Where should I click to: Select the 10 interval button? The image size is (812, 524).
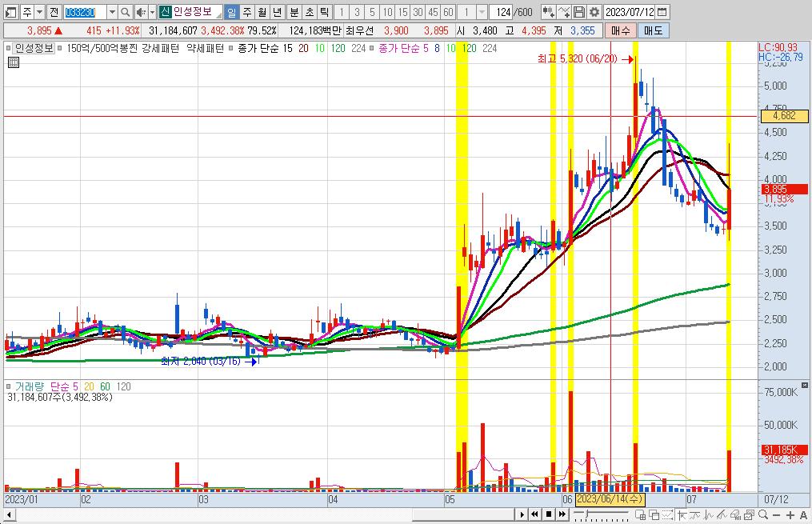pos(387,12)
